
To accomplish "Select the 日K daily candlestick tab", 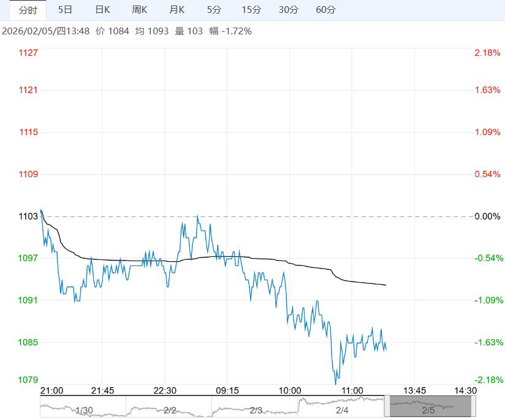I will pyautogui.click(x=102, y=10).
